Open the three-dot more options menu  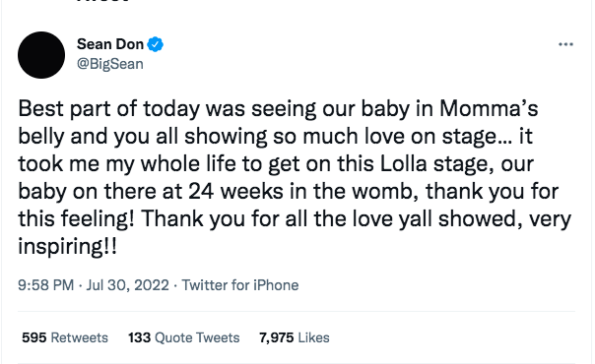[565, 44]
